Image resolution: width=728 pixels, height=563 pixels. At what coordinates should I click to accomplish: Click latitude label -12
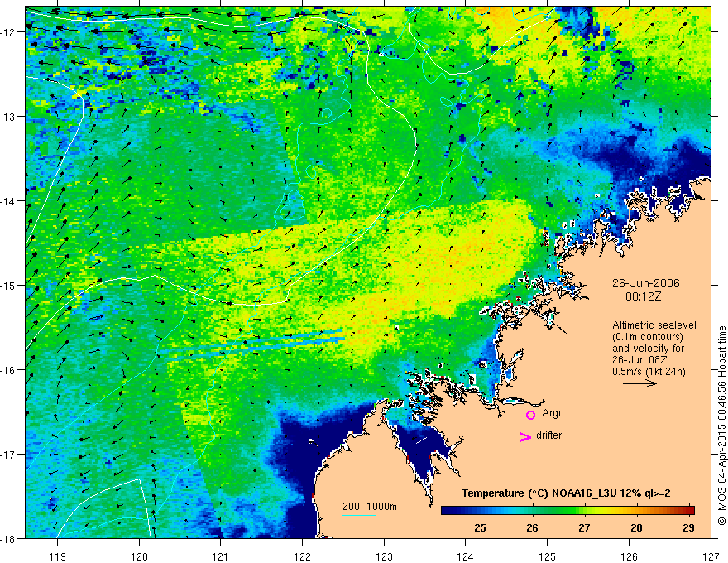tap(9, 32)
